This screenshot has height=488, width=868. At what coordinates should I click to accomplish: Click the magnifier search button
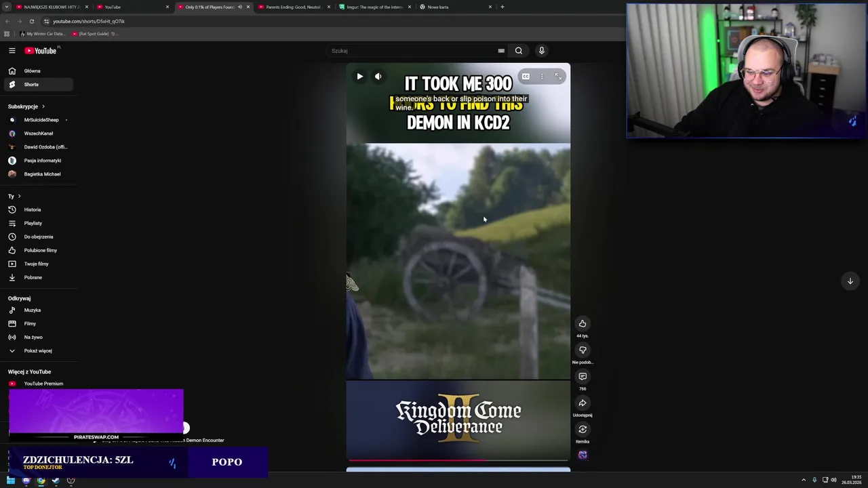coord(519,51)
